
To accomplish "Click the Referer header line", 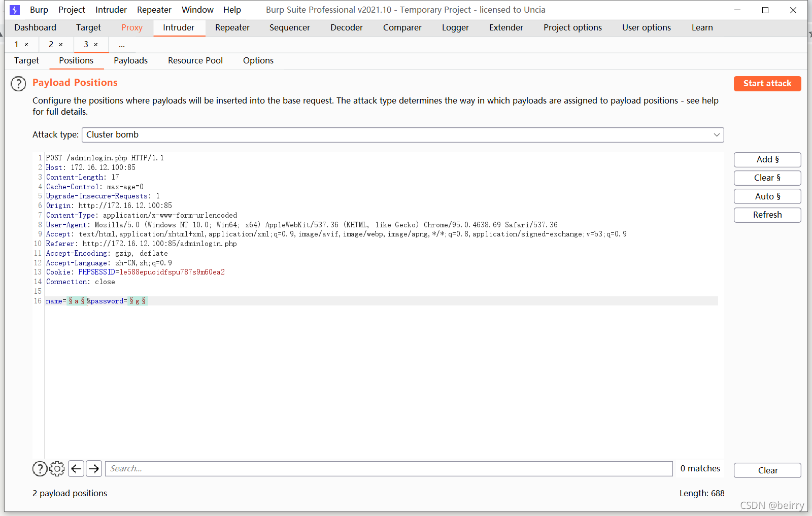I will click(x=141, y=244).
